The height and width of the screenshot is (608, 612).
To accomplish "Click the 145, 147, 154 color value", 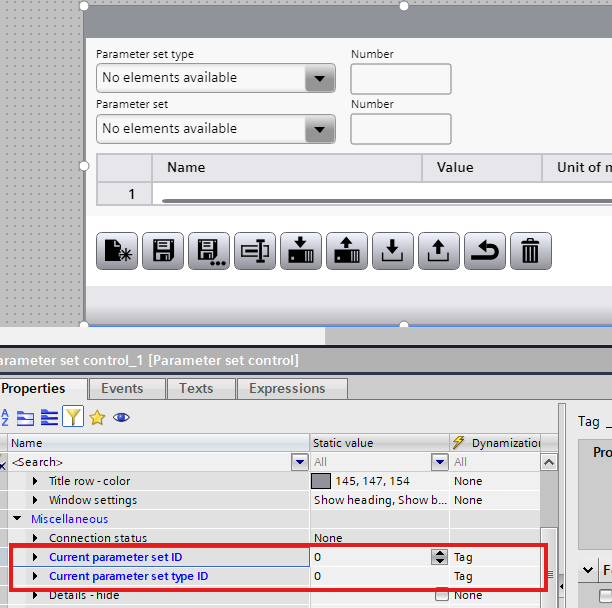I will click(x=372, y=481).
